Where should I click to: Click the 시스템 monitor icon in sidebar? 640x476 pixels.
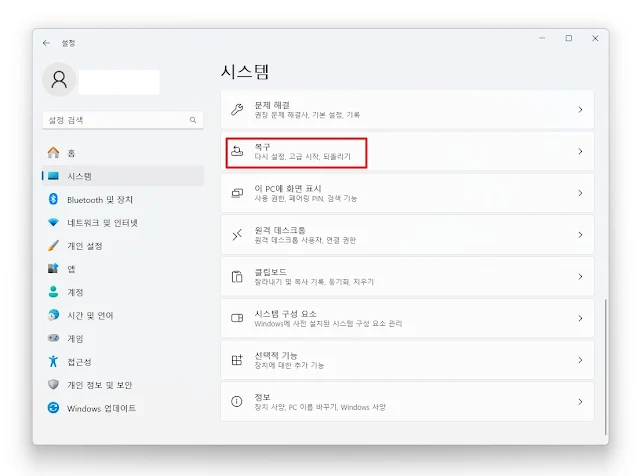(53, 176)
